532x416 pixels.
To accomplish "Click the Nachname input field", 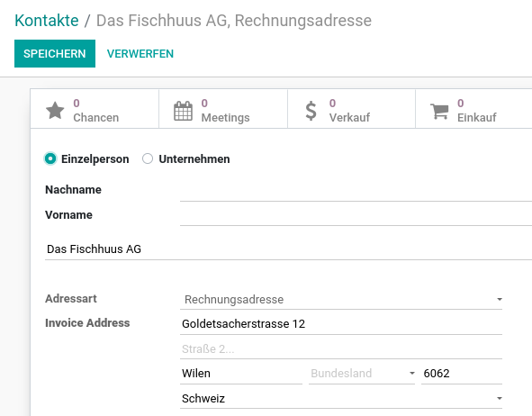I will [356, 192].
